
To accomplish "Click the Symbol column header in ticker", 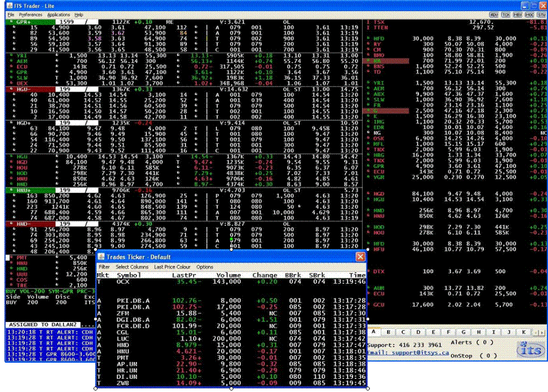I will (x=128, y=275).
